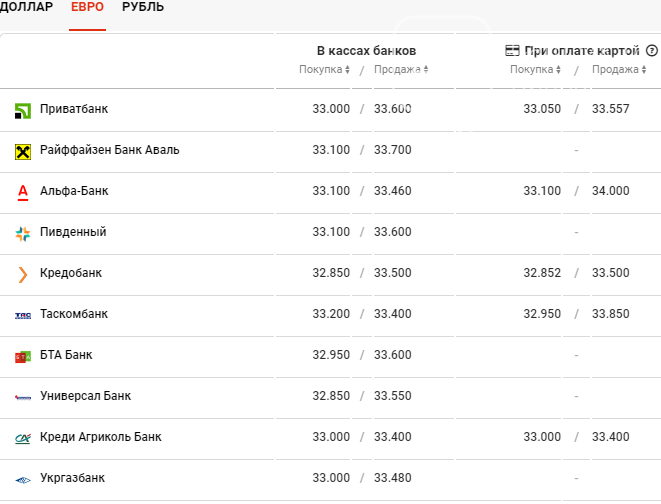Image resolution: width=661 pixels, height=504 pixels.
Task: Click Таскомбанк cash buy rate 33.200
Action: click(x=331, y=314)
